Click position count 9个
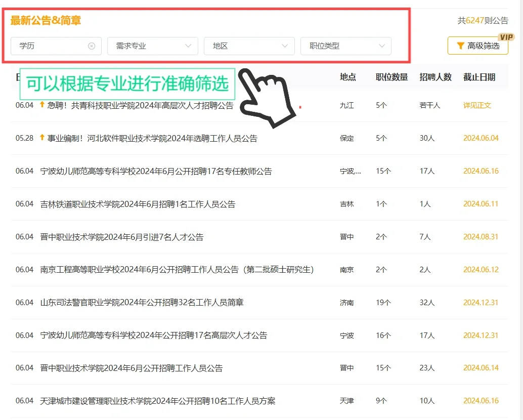The width and height of the screenshot is (523, 420). [x=381, y=401]
